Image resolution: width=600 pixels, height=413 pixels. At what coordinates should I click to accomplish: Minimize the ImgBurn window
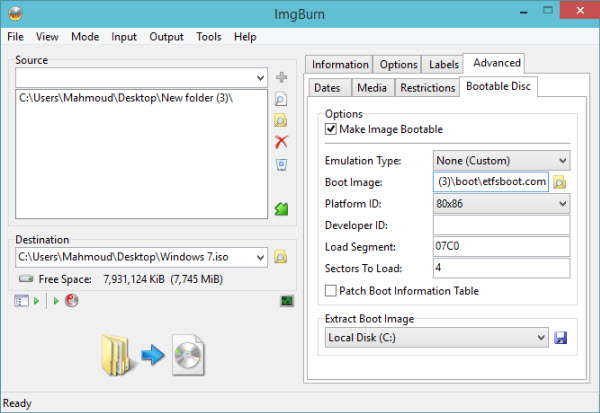click(x=524, y=12)
